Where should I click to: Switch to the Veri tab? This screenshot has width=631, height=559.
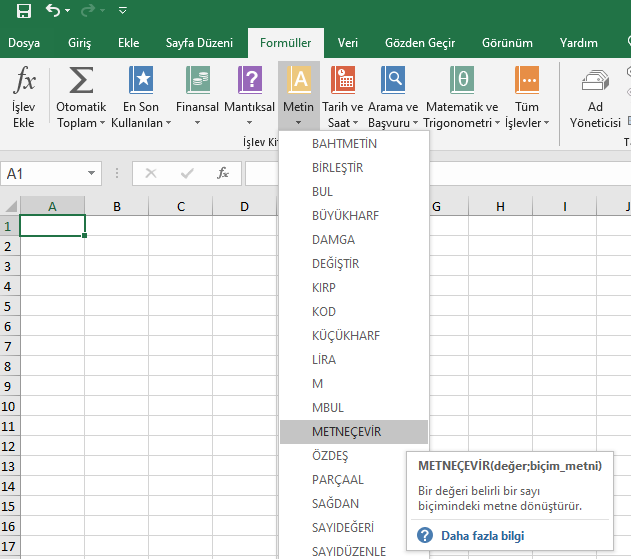click(348, 43)
